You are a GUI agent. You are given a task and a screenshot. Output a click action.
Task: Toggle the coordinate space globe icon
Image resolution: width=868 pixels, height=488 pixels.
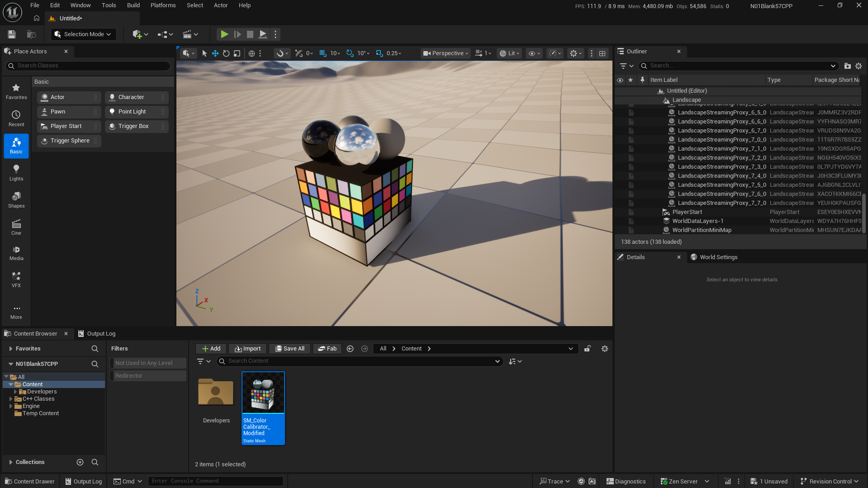[252, 53]
